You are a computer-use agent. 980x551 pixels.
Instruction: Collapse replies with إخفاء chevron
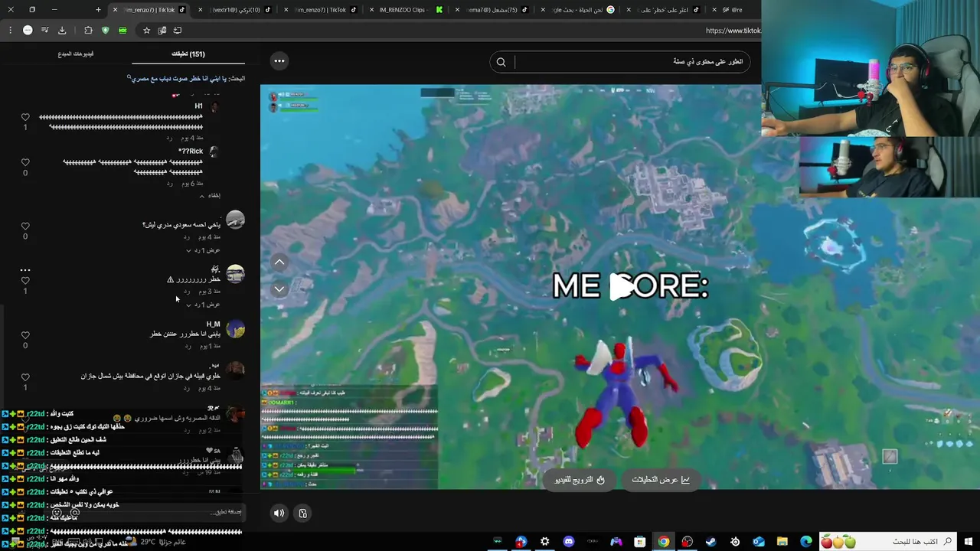point(211,196)
